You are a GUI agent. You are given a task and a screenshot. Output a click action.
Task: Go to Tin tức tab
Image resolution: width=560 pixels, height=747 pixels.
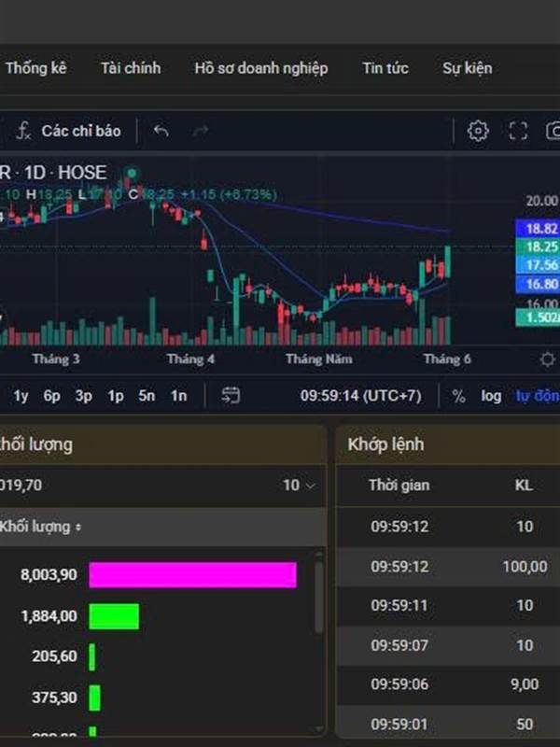(385, 68)
